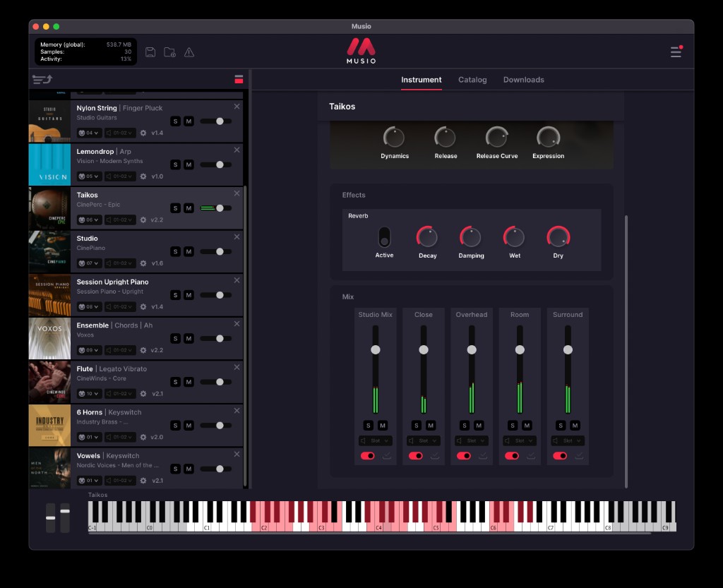Open the Slot dropdown on the Close channel
The height and width of the screenshot is (588, 723).
coord(423,440)
